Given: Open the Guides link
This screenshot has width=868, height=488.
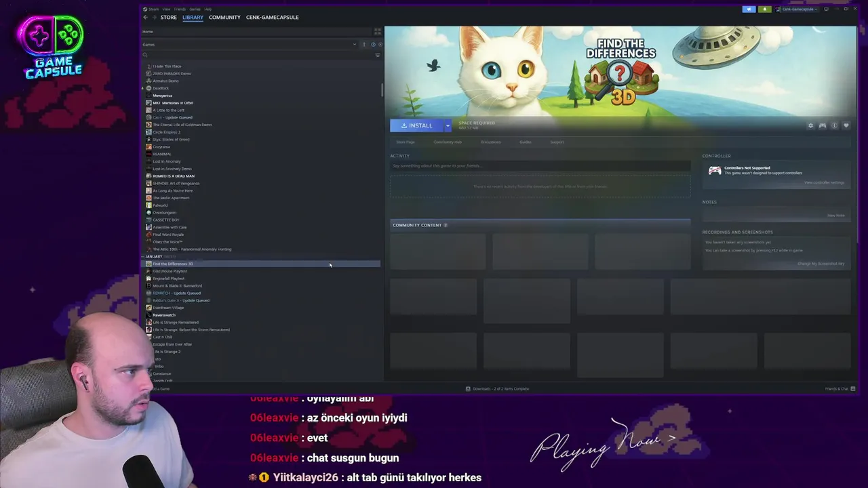Looking at the screenshot, I should (x=526, y=142).
